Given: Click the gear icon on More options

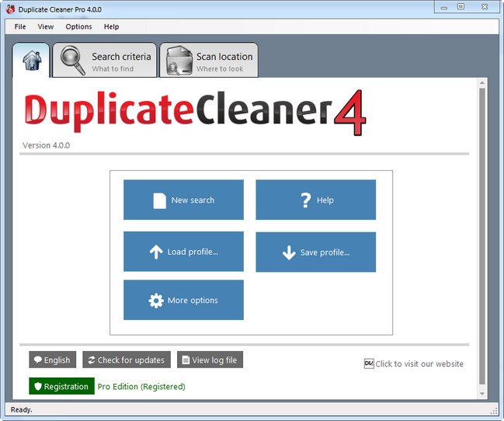Looking at the screenshot, I should tap(156, 301).
